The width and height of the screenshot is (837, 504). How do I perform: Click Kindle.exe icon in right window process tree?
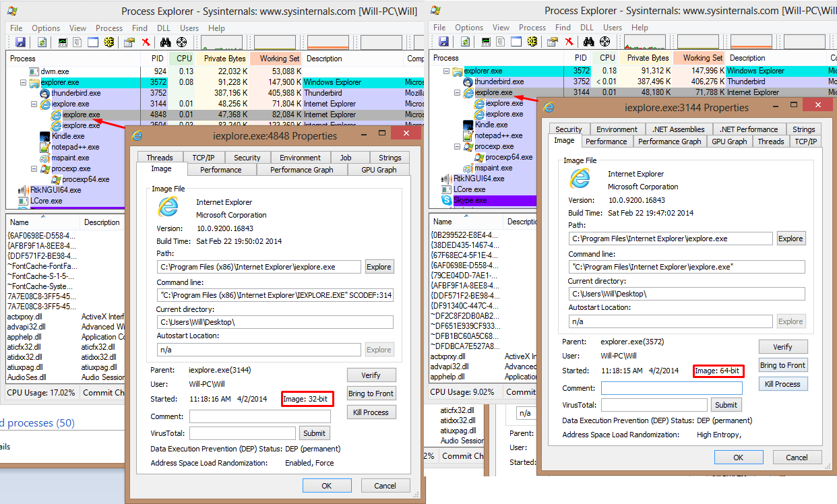(x=468, y=125)
